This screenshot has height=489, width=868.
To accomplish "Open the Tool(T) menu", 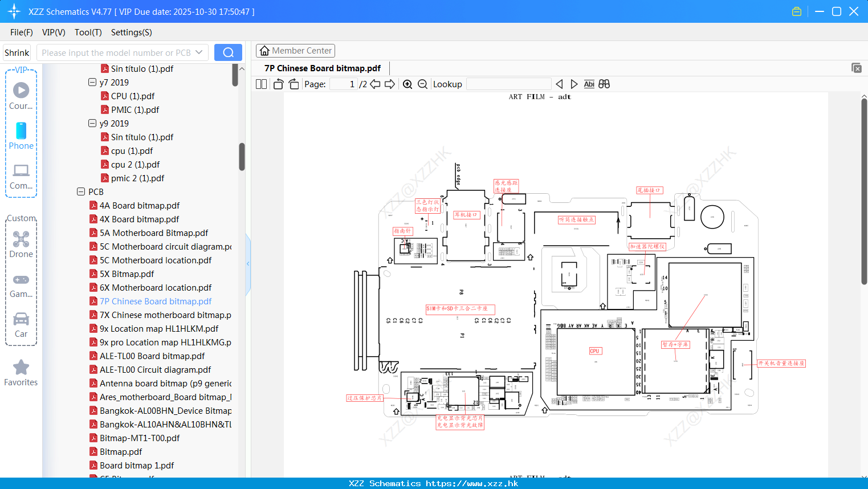I will pos(88,32).
